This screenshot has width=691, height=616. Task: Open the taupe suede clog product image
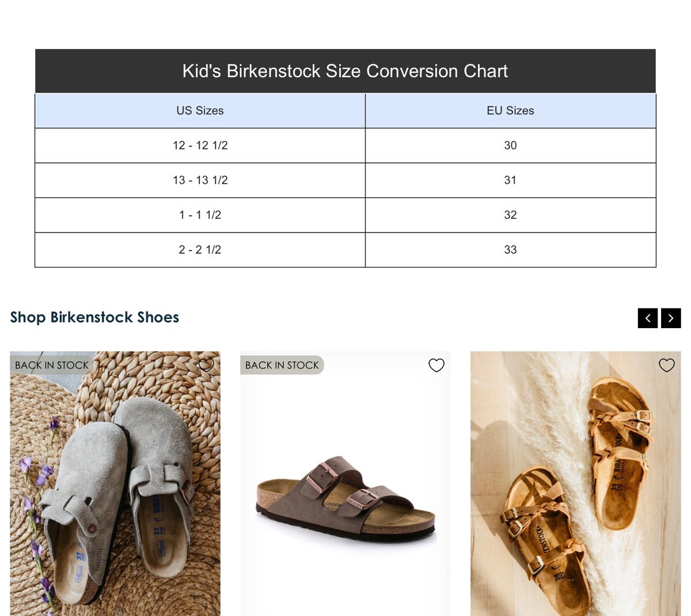pyautogui.click(x=115, y=484)
